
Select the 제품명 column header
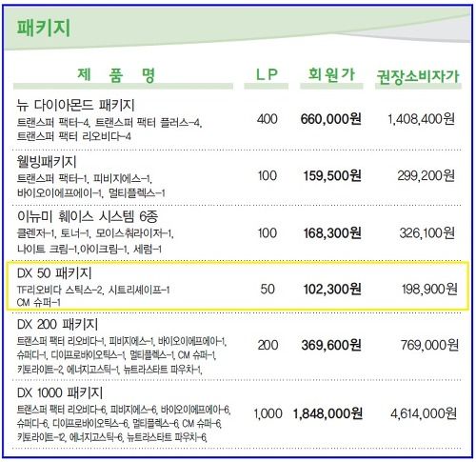click(116, 75)
